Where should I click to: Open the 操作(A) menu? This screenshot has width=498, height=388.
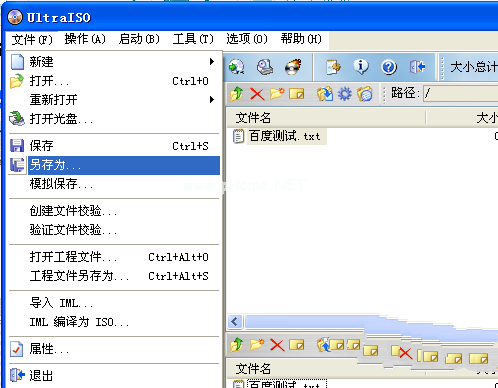[x=85, y=39]
